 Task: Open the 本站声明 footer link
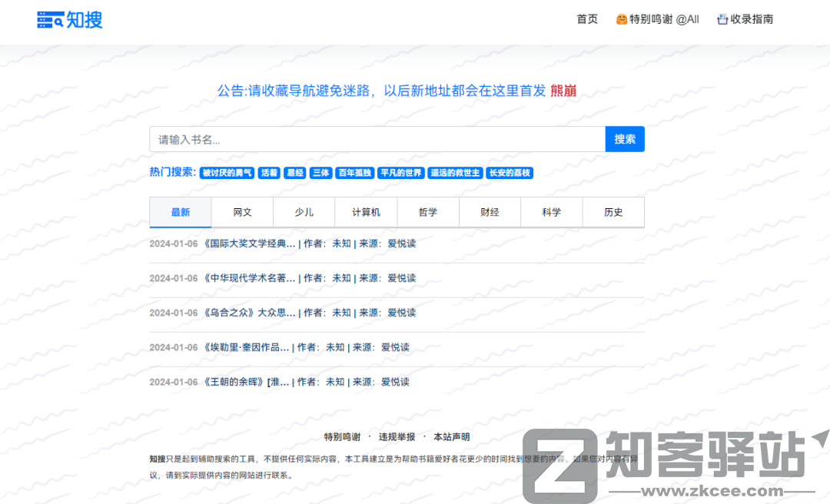451,436
